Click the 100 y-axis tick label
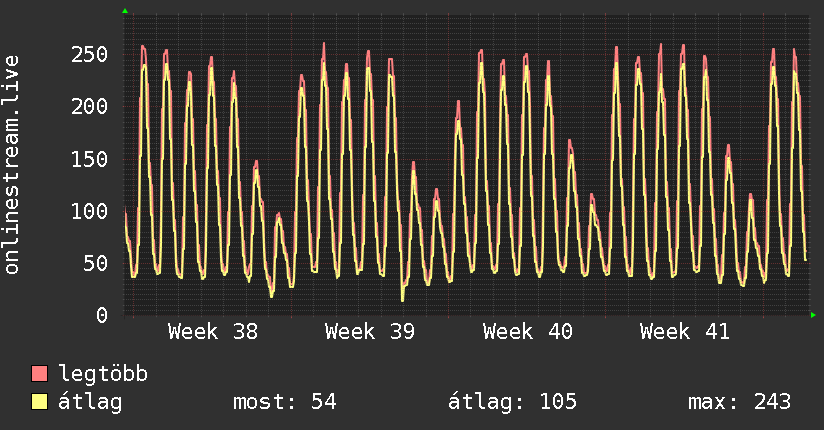The width and height of the screenshot is (824, 430). click(x=89, y=211)
